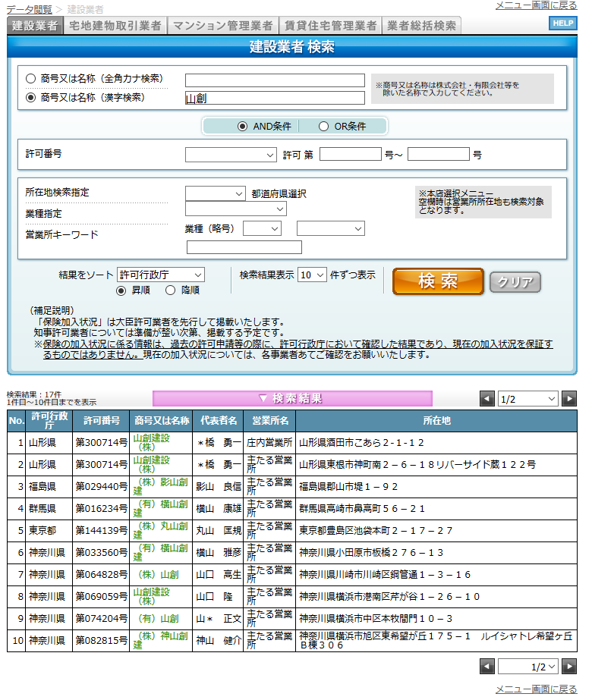Switch to マンション管理業者 tab

tap(222, 26)
